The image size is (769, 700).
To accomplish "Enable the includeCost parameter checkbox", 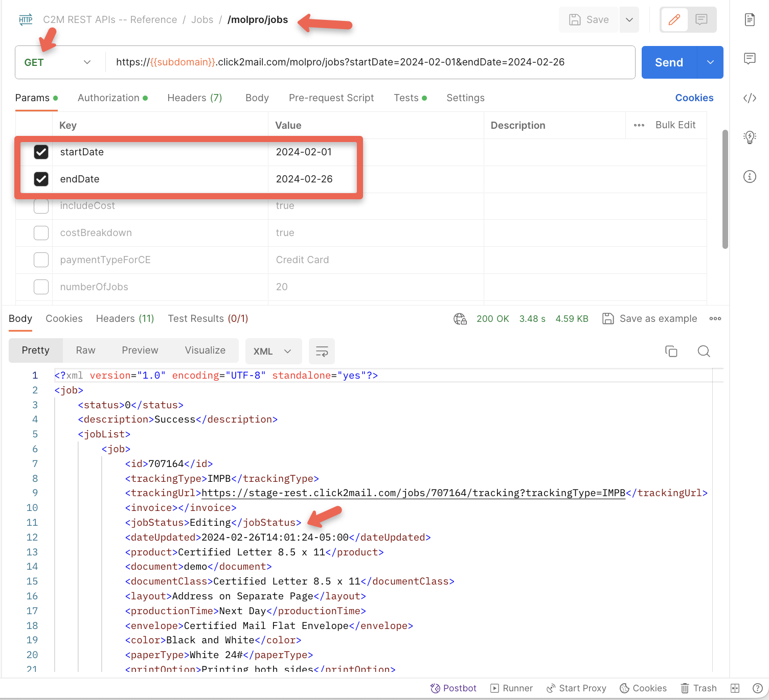I will 41,206.
